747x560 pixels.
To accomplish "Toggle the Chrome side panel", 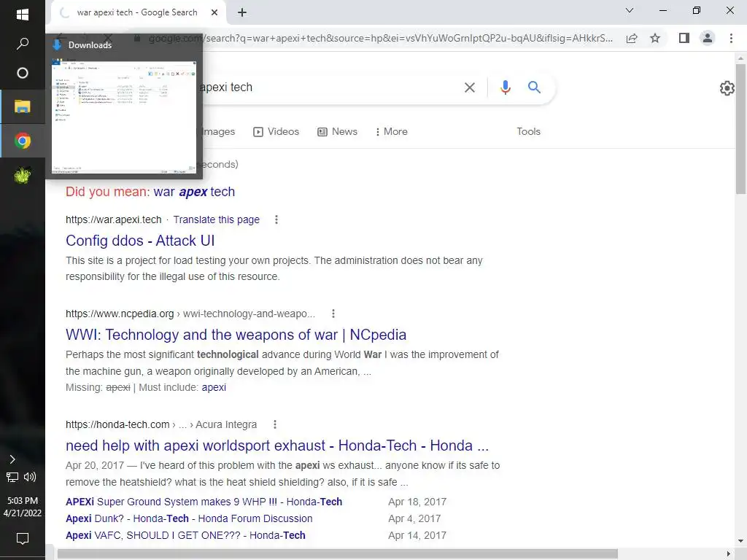I will point(684,38).
